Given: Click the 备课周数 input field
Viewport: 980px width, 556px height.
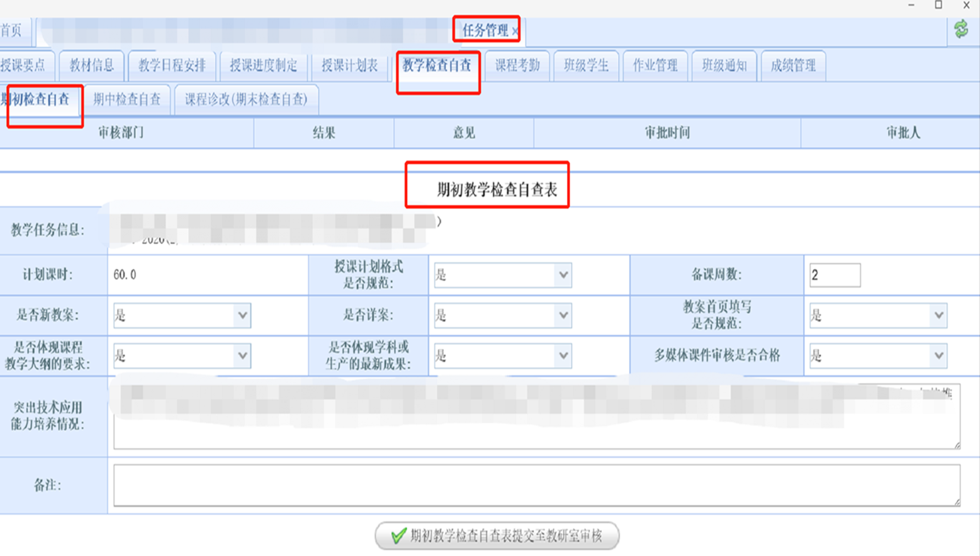Looking at the screenshot, I should coord(834,275).
